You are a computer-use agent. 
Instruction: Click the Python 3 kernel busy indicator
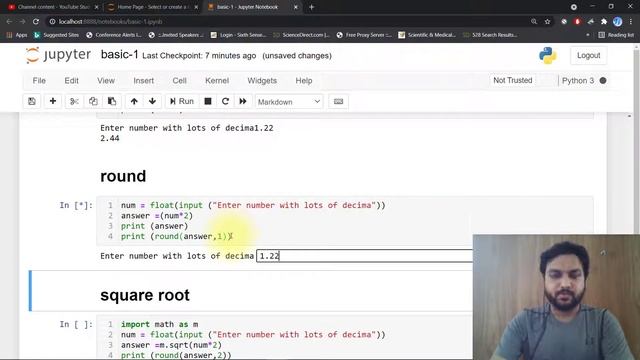coord(603,81)
